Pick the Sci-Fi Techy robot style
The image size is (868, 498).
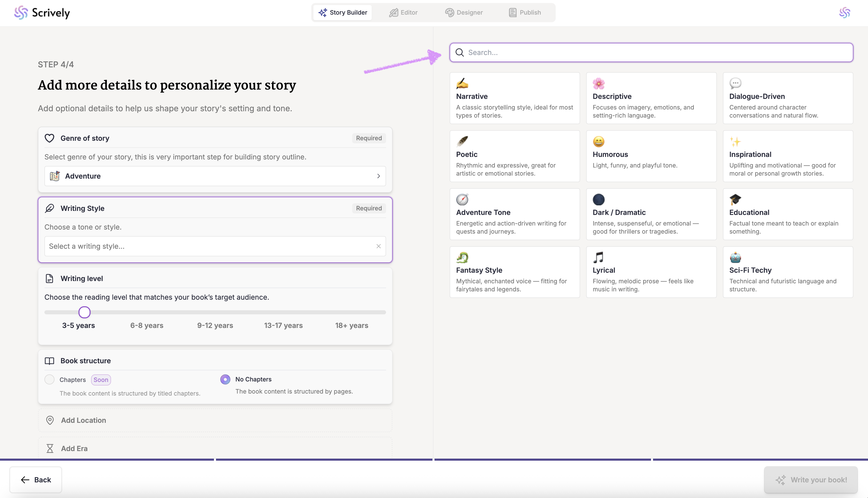pyautogui.click(x=787, y=272)
